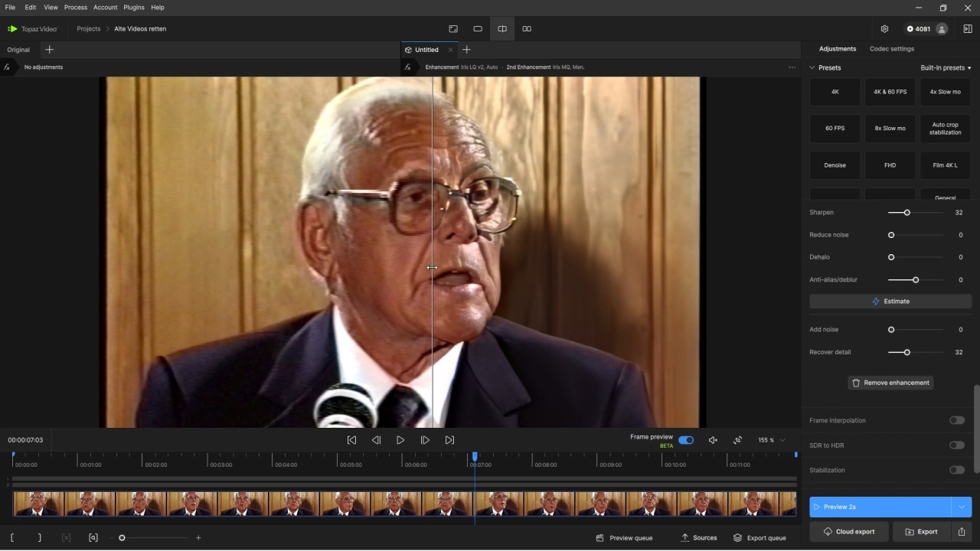Open the share export icon
The image size is (980, 551).
(962, 532)
